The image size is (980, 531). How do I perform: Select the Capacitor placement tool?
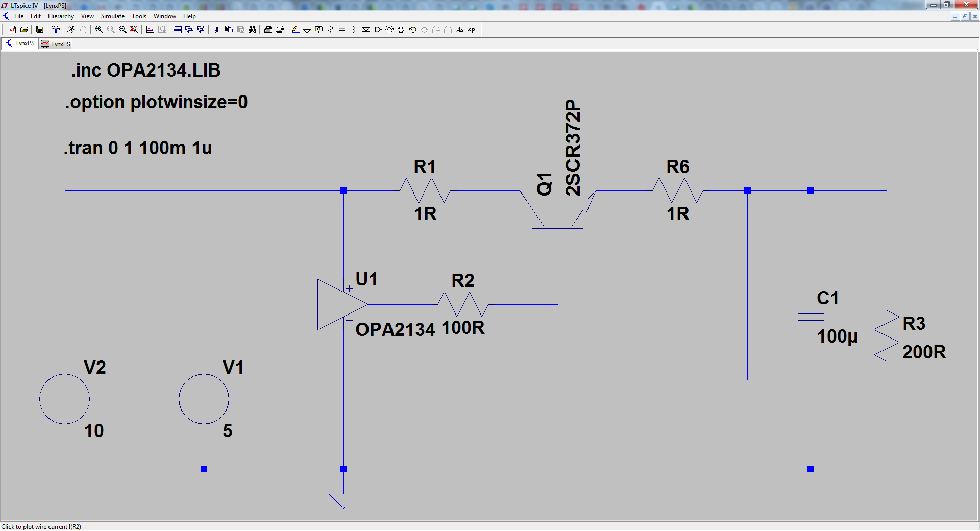coord(342,30)
